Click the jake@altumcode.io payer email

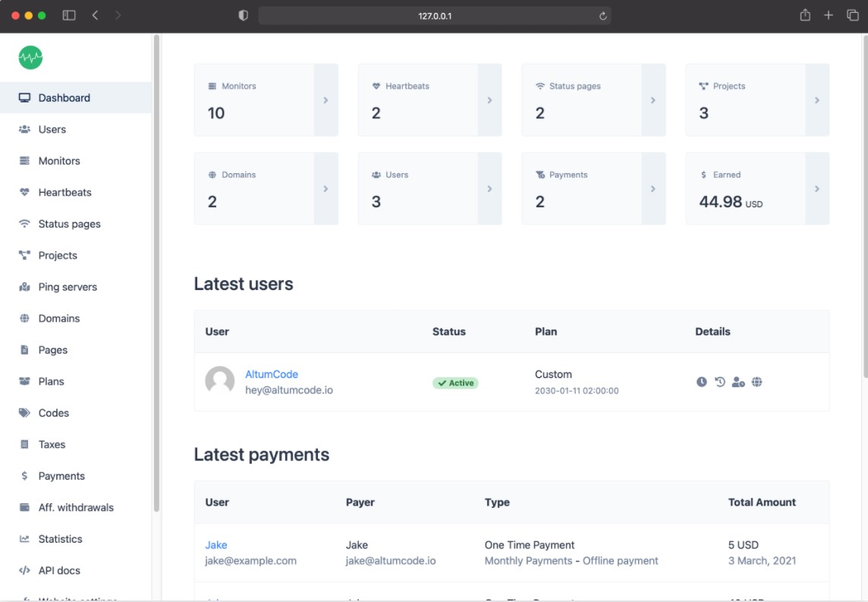[x=390, y=560]
